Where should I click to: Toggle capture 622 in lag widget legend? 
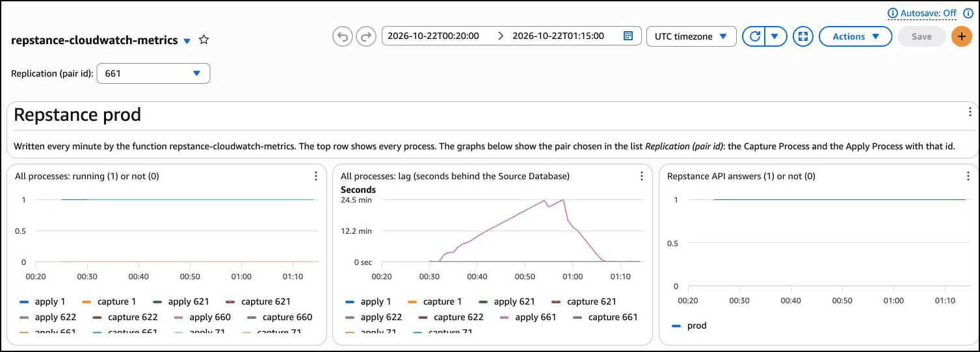tap(451, 317)
